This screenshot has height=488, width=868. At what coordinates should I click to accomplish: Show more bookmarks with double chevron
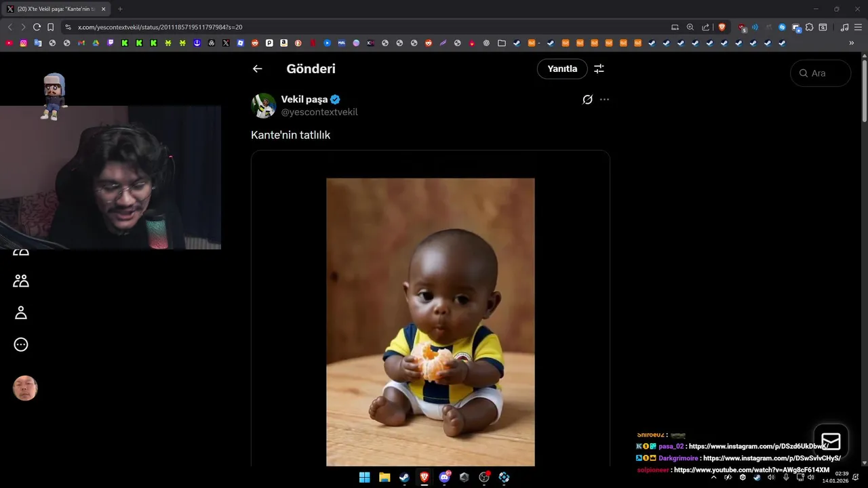coord(852,43)
